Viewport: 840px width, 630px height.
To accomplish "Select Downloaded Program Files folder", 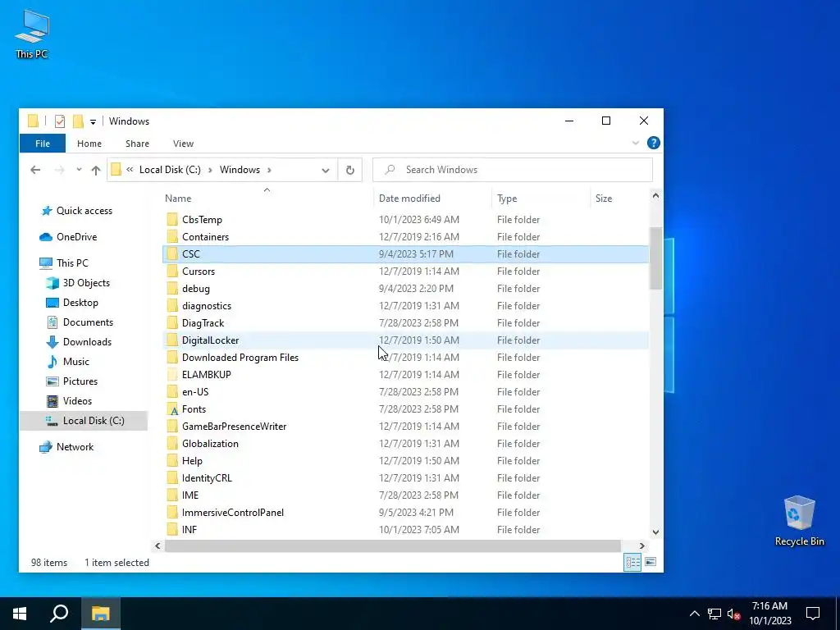I will [405, 358].
